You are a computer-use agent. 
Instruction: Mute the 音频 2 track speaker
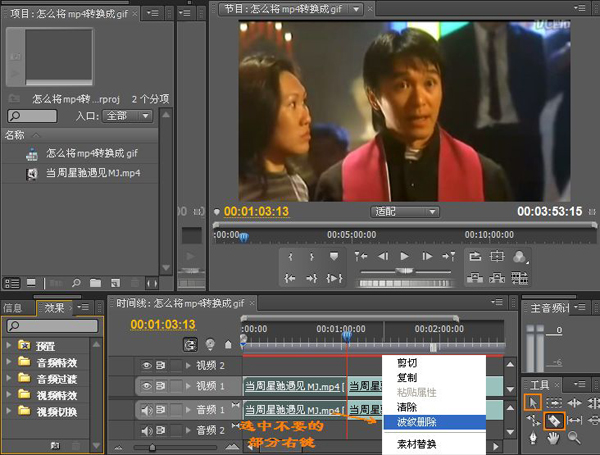coord(147,431)
